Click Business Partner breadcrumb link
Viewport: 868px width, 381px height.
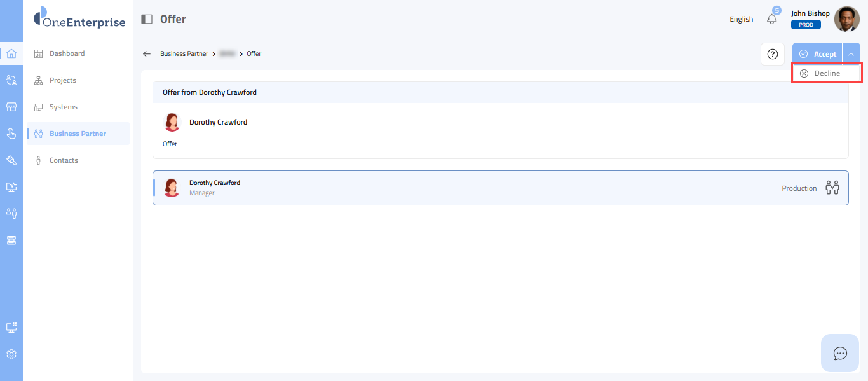(x=184, y=54)
